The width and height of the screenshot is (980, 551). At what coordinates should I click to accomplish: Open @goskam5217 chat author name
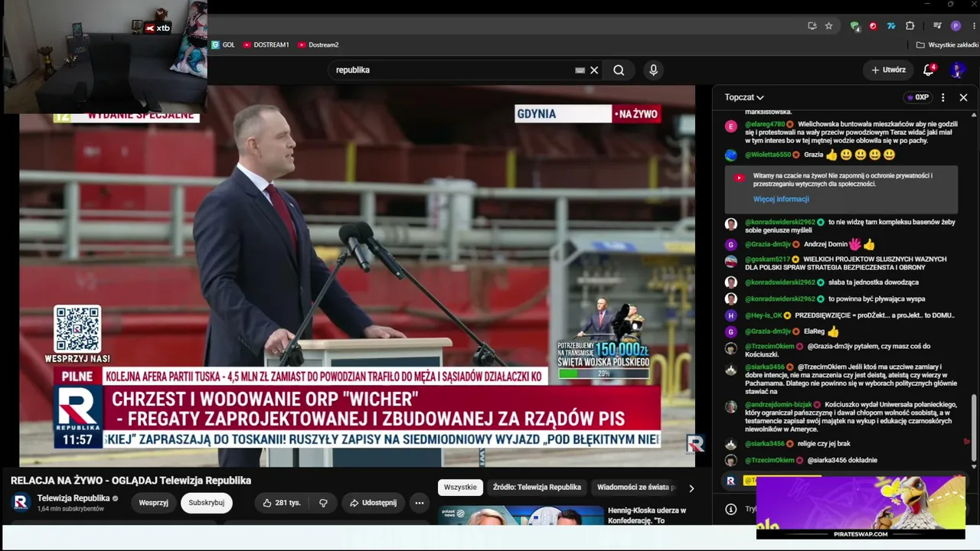point(767,259)
